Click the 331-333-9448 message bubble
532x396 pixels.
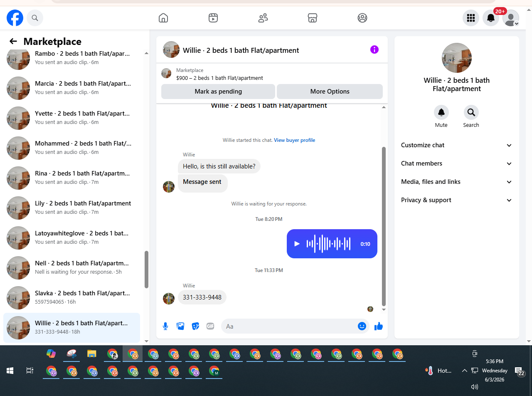202,297
